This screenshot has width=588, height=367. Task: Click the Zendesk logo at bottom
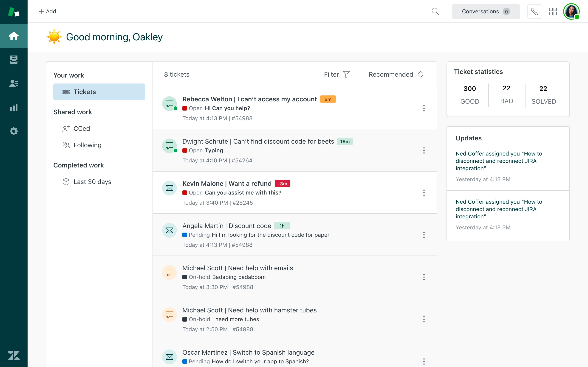pos(14,355)
